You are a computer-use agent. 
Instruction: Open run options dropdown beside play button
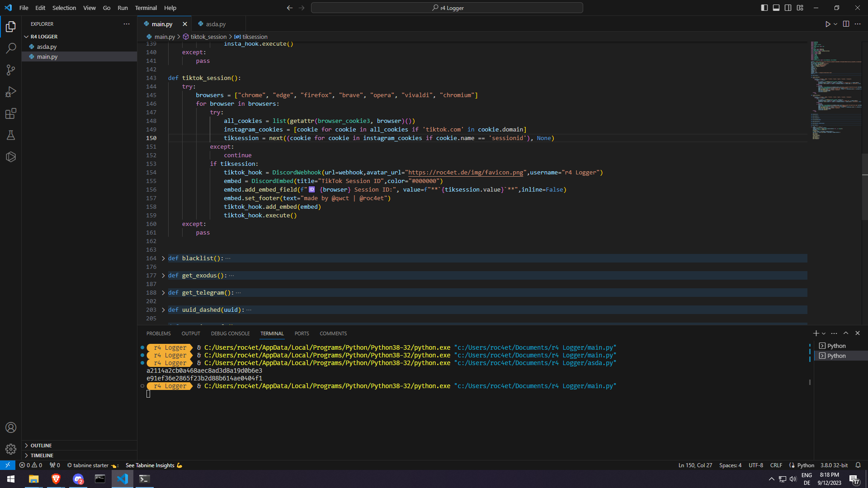(835, 24)
